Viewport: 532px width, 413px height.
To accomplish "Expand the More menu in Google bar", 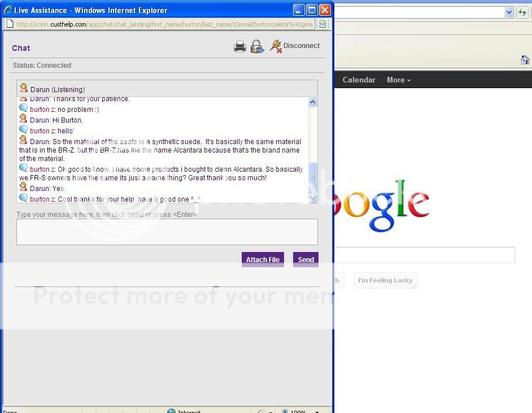I will (x=399, y=80).
